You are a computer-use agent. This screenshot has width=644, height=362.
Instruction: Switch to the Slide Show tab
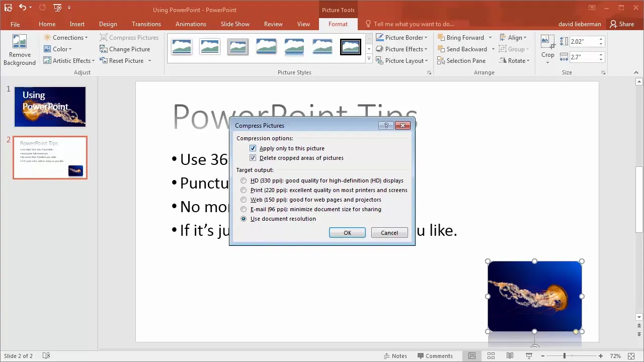pyautogui.click(x=235, y=24)
